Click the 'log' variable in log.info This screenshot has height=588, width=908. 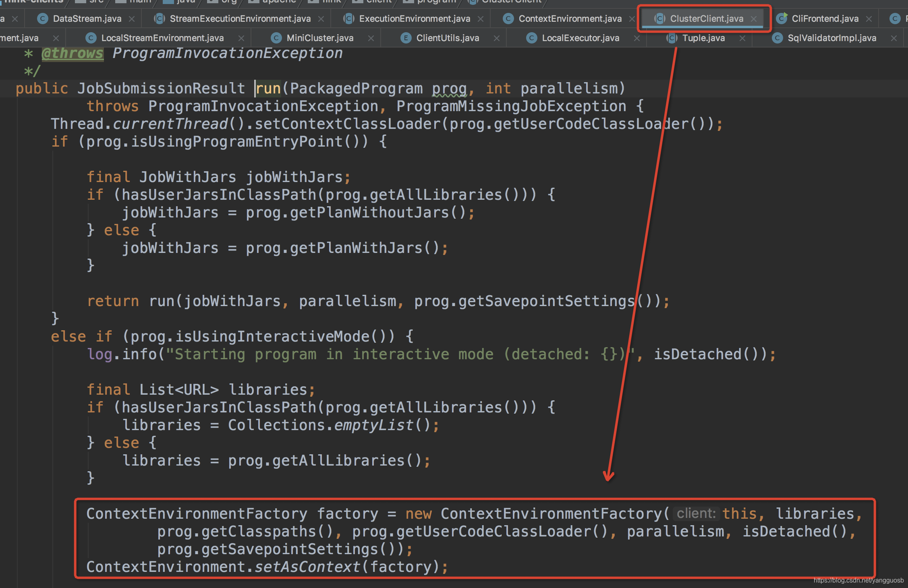pos(100,354)
